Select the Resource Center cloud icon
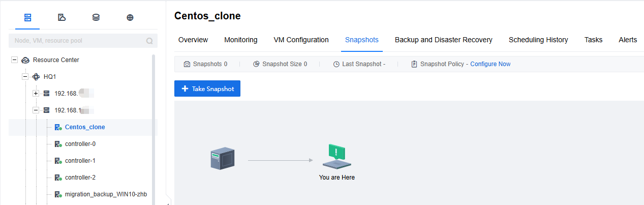Viewport: 644px width, 205px height. [x=25, y=60]
